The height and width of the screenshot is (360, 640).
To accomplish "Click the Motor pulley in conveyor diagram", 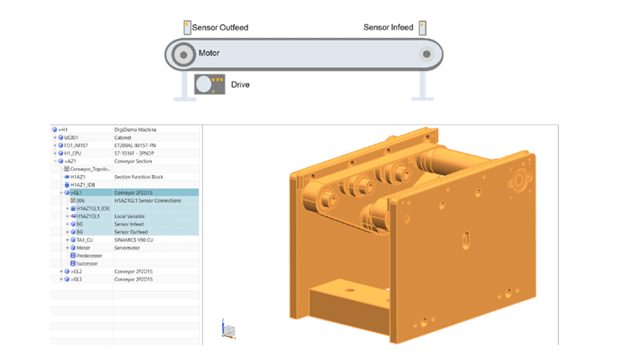I will tap(183, 54).
